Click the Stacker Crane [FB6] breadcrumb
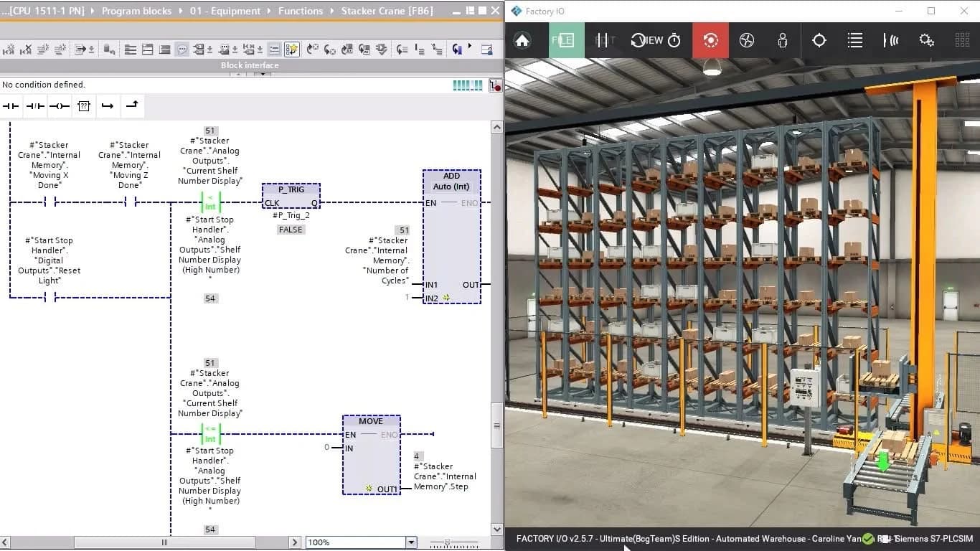The image size is (980, 551). [387, 11]
